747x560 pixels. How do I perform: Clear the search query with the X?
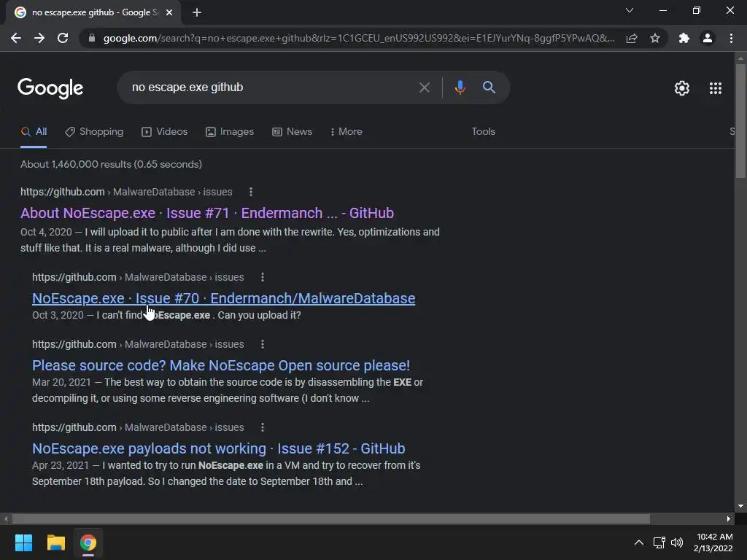point(424,87)
